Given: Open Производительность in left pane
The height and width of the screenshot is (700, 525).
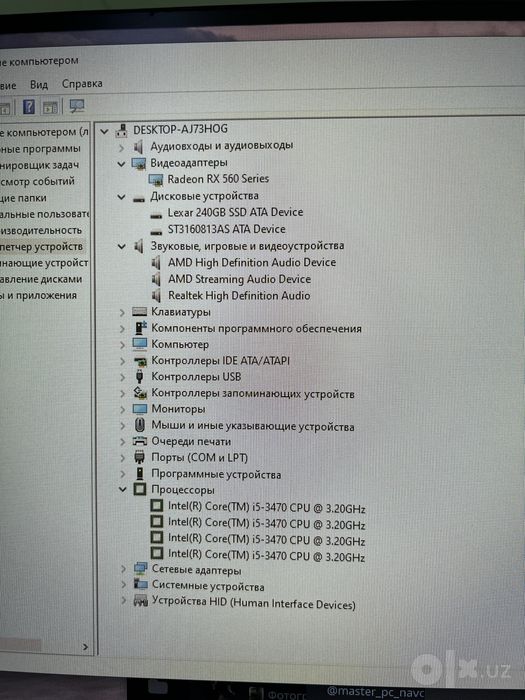Looking at the screenshot, I should click(x=41, y=230).
